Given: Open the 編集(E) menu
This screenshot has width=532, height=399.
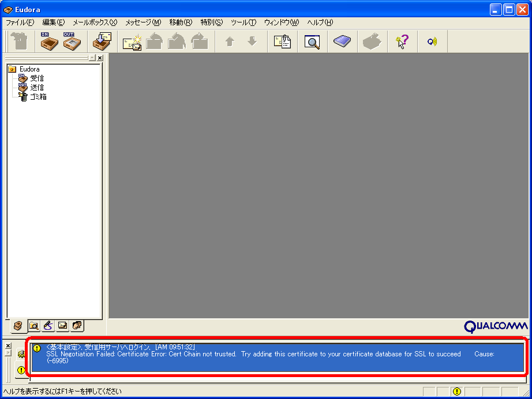Looking at the screenshot, I should point(54,22).
